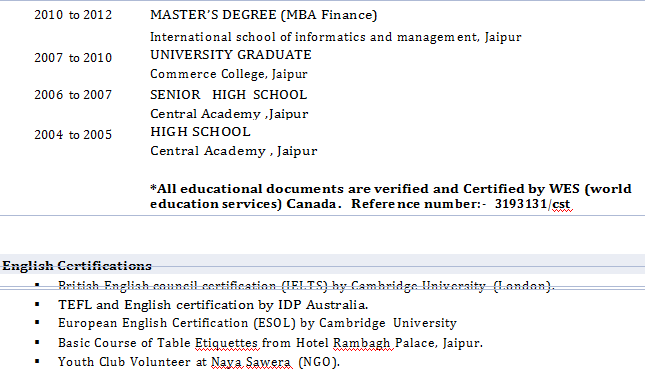Click the English Certifications section heading
The height and width of the screenshot is (374, 645).
[77, 266]
